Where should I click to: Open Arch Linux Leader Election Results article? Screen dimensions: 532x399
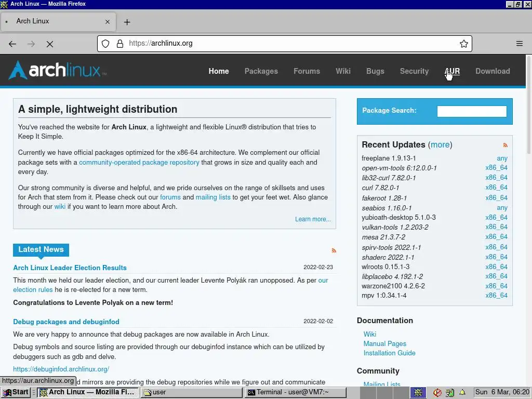(x=70, y=268)
